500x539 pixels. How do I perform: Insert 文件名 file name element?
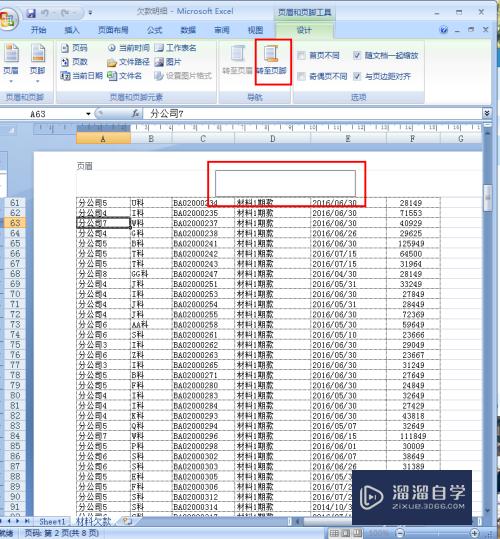click(124, 76)
